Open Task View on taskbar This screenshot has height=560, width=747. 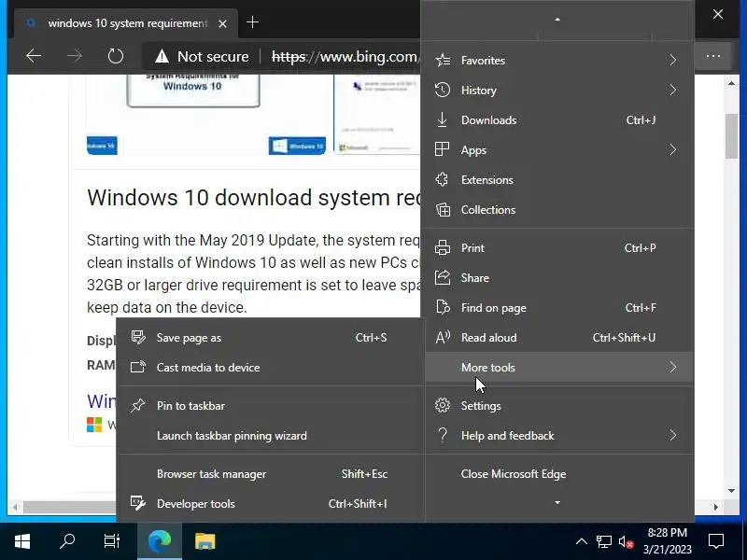[x=112, y=541]
